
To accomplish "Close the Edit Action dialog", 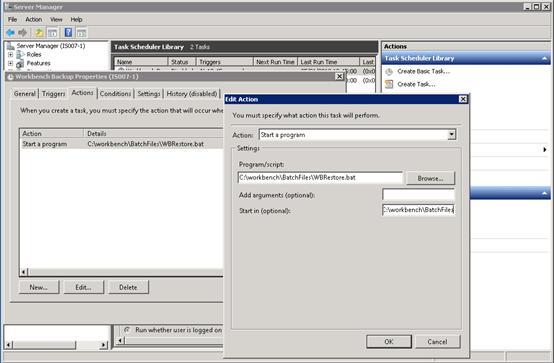I will coord(463,99).
